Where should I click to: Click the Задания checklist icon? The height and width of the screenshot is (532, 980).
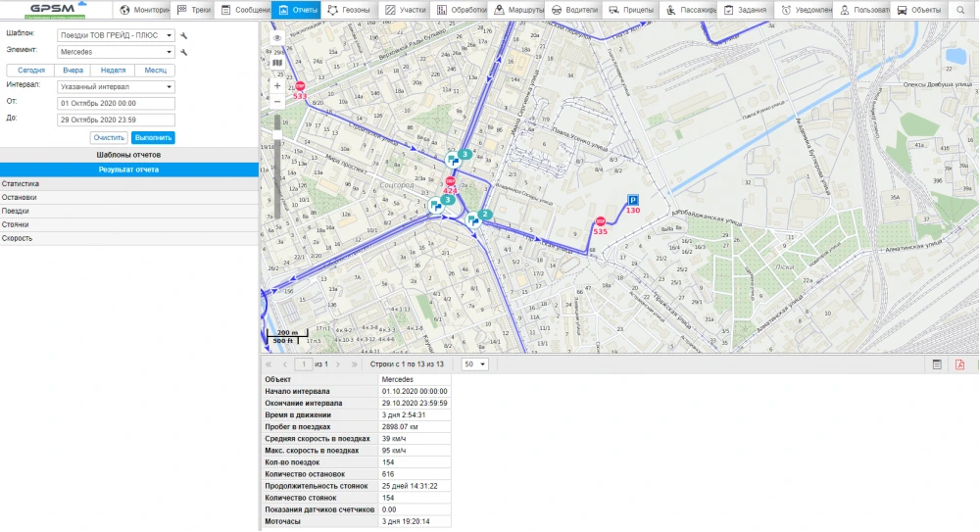coord(729,10)
